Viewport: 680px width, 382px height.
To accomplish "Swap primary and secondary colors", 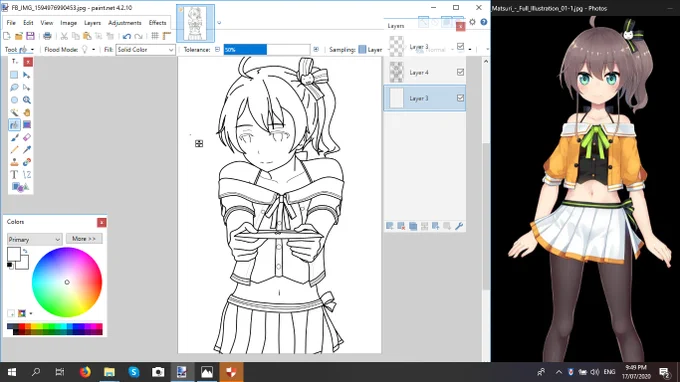I will 25,251.
